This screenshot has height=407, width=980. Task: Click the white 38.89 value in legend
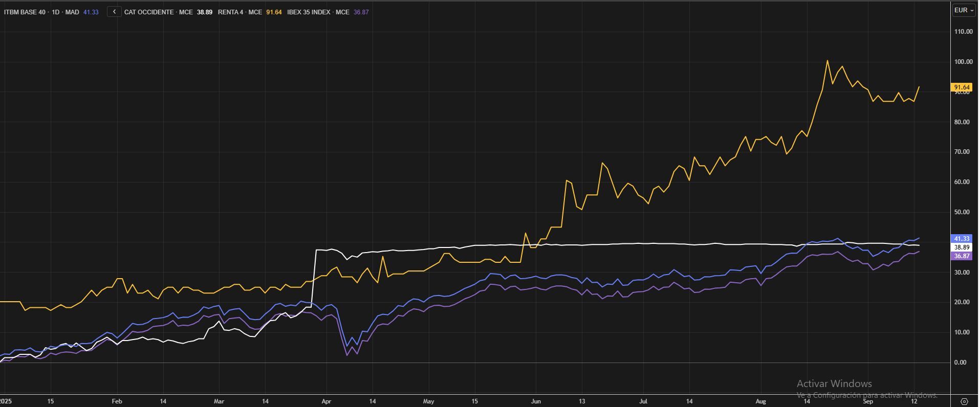205,12
